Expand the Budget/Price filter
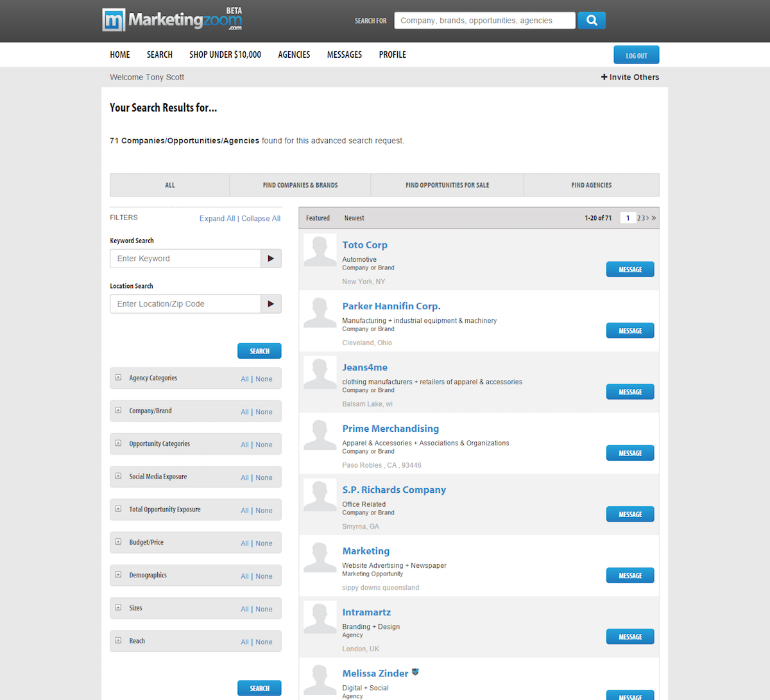 pos(118,542)
